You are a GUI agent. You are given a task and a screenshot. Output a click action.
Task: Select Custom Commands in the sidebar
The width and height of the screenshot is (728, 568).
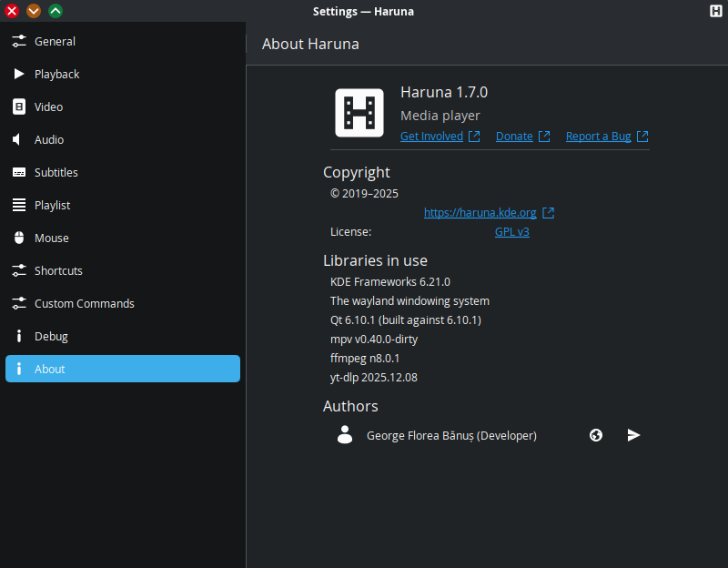point(84,303)
